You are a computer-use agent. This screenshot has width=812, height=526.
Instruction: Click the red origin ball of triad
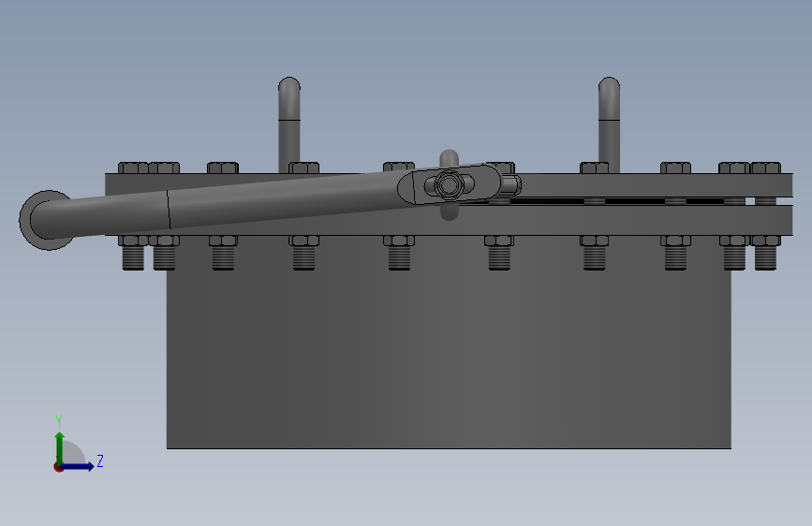58,467
